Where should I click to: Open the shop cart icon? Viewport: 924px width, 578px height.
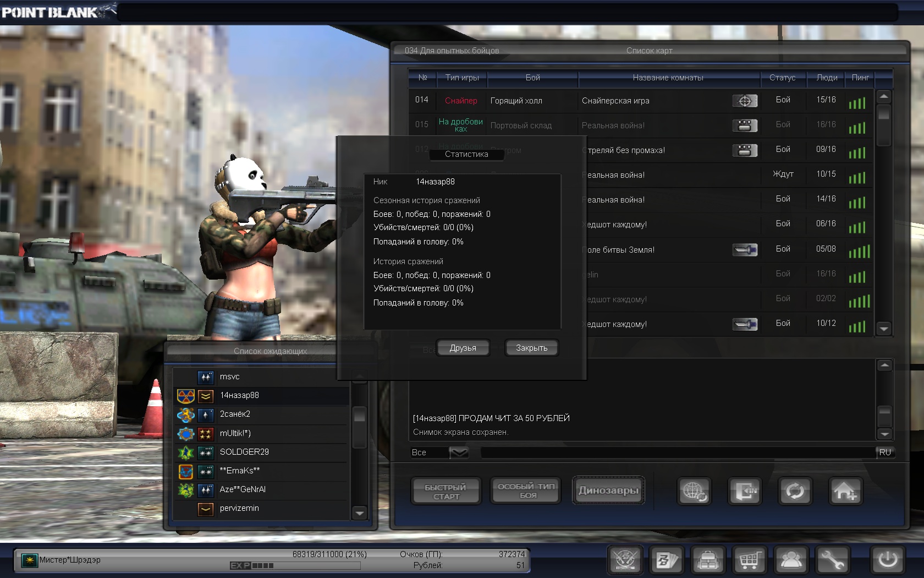[x=750, y=560]
